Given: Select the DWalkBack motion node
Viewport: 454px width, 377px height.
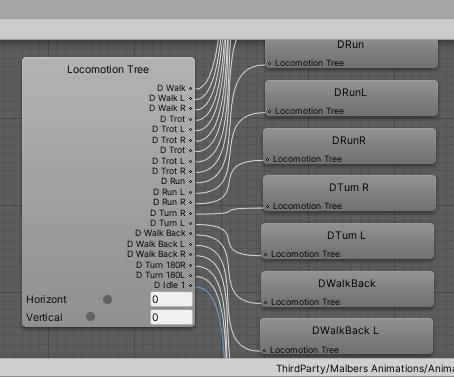Looking at the screenshot, I should pos(347,289).
